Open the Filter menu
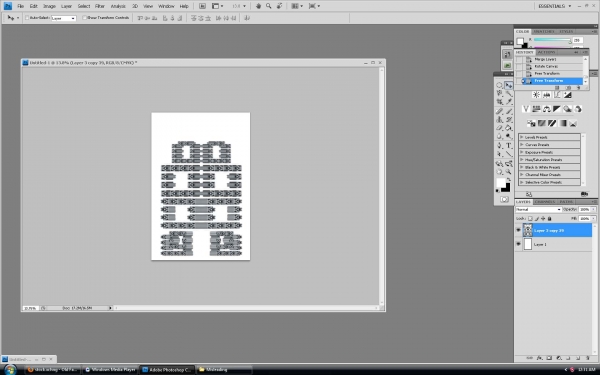Viewport: 600px width, 375px height. click(100, 6)
